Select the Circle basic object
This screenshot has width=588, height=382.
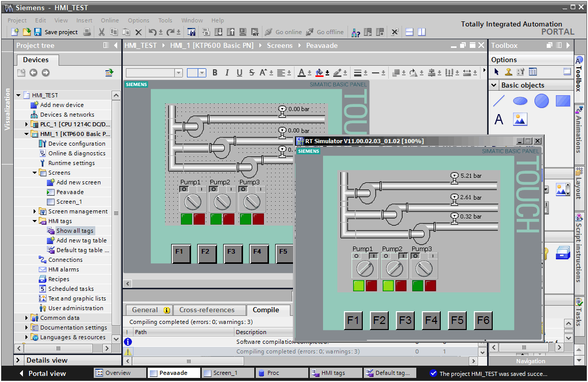point(542,101)
